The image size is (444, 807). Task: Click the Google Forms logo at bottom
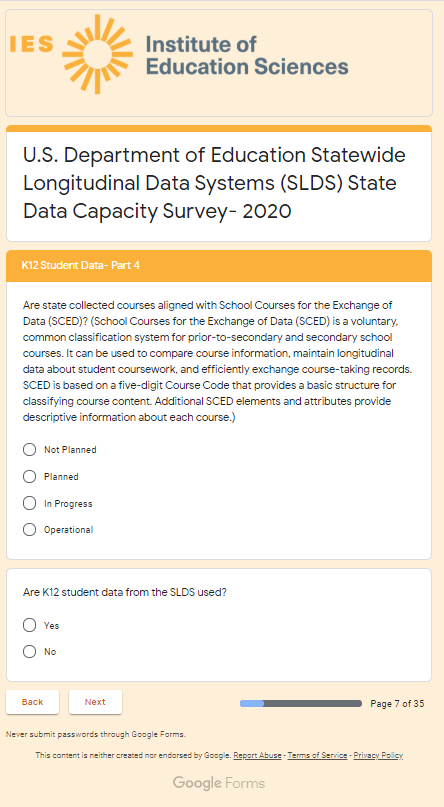(x=219, y=783)
